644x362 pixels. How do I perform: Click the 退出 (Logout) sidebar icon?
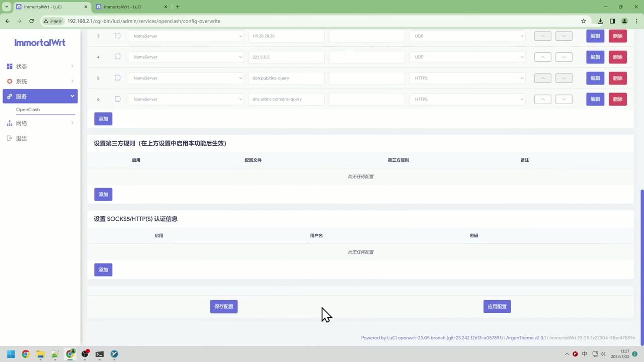[10, 138]
